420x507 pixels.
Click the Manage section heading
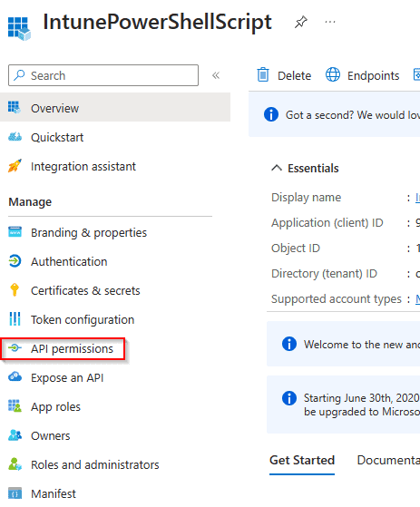click(x=30, y=201)
